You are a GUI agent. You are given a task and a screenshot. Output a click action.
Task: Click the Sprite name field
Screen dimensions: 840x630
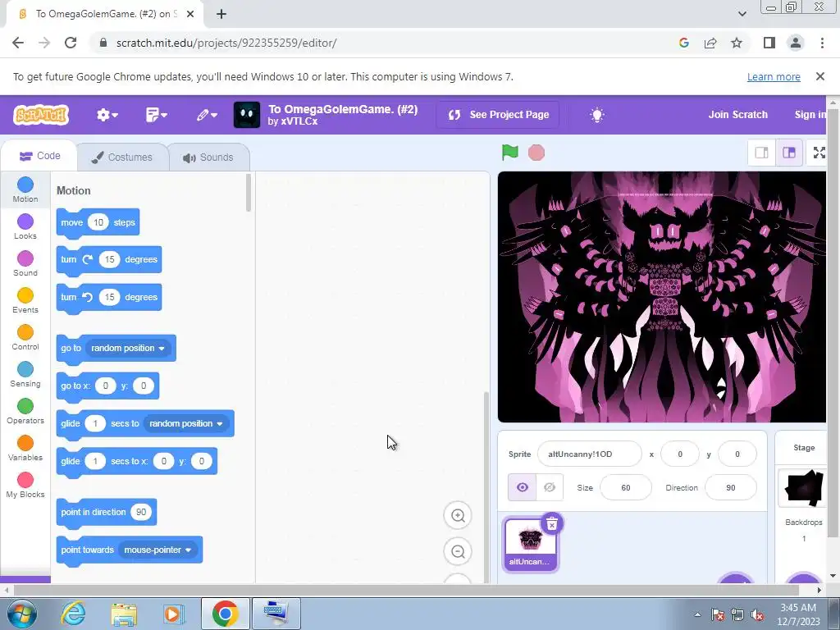click(x=589, y=454)
